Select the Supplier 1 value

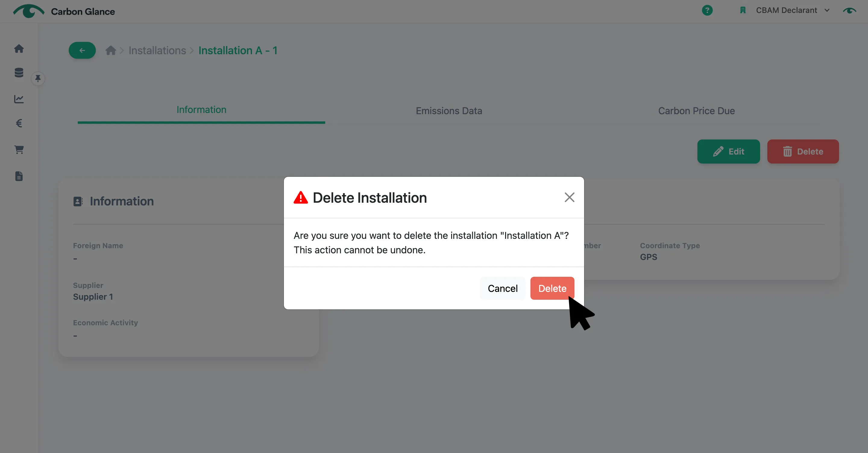(93, 297)
